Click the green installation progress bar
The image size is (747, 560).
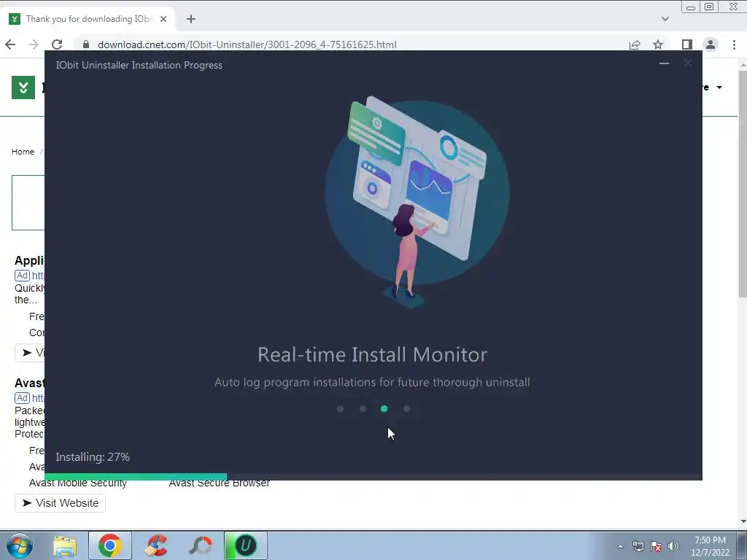[136, 477]
